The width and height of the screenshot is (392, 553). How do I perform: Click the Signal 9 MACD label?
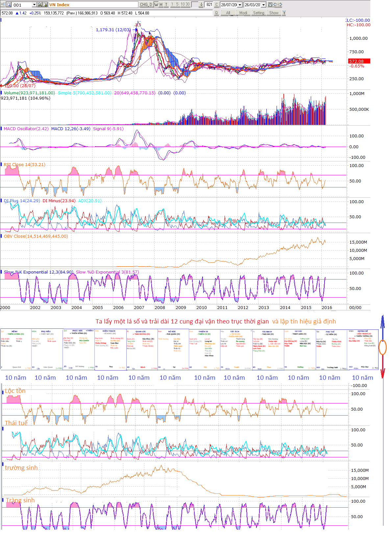coord(108,129)
